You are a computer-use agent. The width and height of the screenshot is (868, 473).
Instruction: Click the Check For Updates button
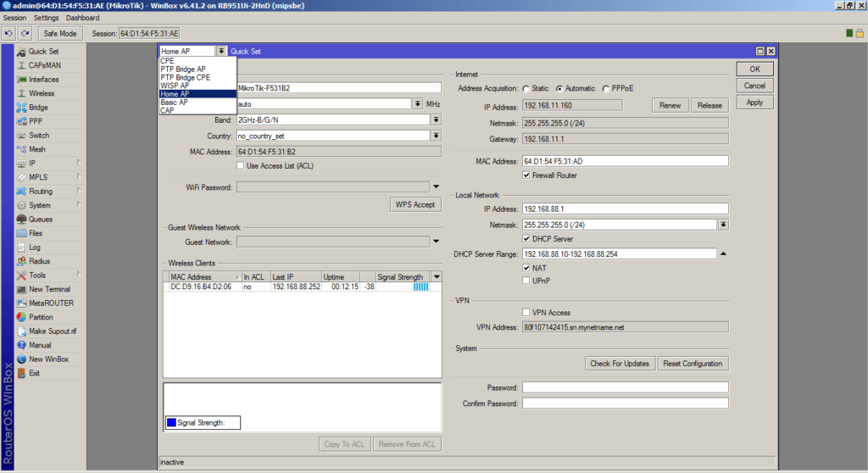pos(620,364)
